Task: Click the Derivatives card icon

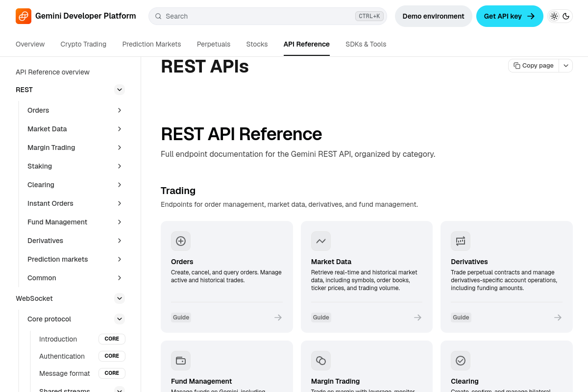Action: point(461,241)
